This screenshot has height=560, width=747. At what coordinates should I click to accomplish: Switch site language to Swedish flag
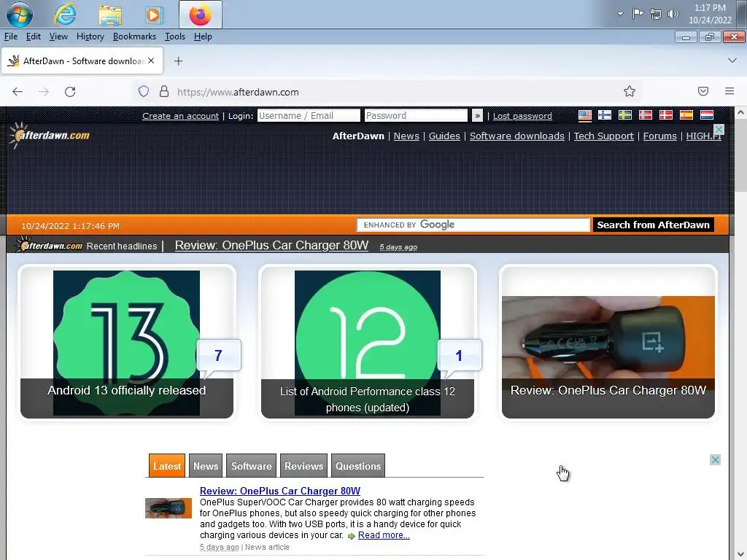click(625, 115)
